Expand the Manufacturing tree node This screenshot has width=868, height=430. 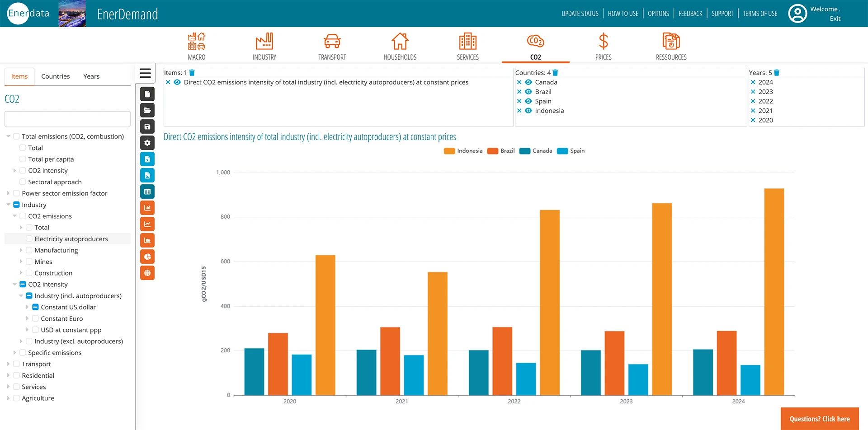21,250
